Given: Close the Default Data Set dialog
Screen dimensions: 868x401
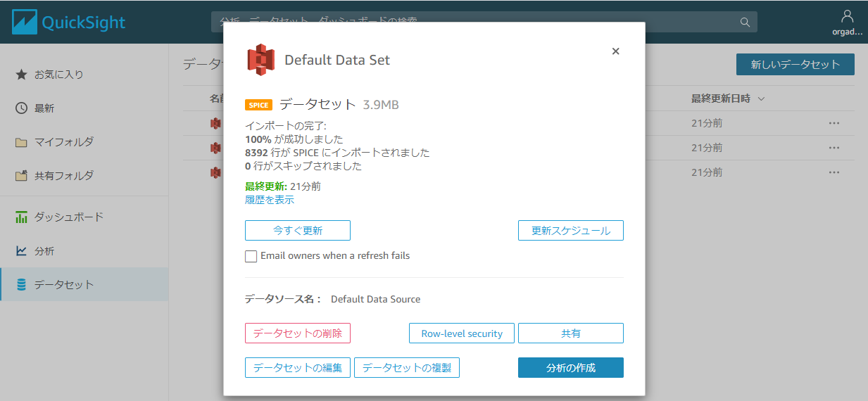Looking at the screenshot, I should tap(615, 51).
